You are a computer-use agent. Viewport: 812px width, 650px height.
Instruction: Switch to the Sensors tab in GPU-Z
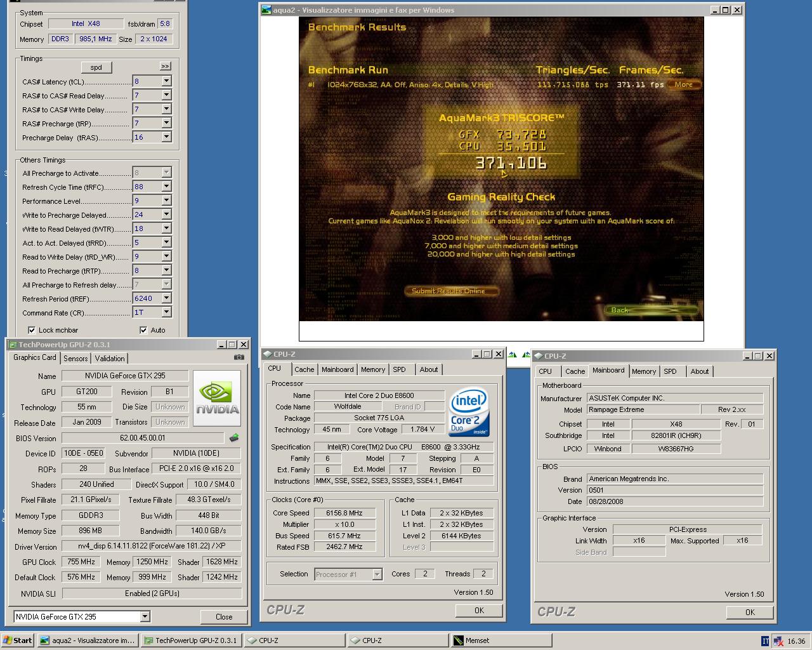[75, 359]
